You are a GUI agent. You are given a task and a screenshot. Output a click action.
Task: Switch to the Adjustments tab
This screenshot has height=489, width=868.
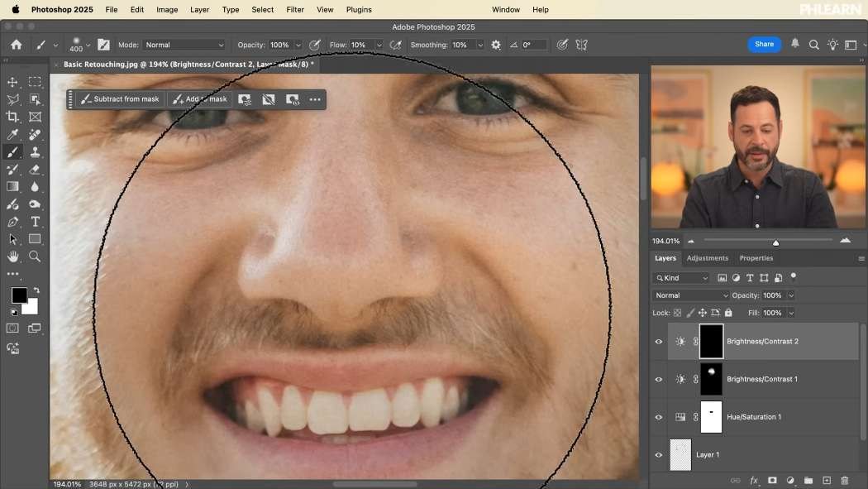pos(708,258)
